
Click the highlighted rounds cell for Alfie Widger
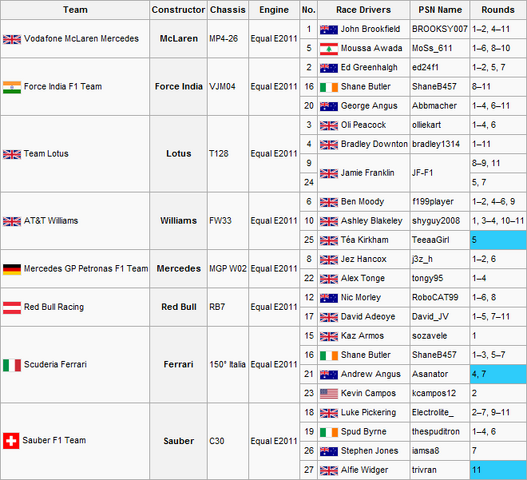pyautogui.click(x=498, y=470)
